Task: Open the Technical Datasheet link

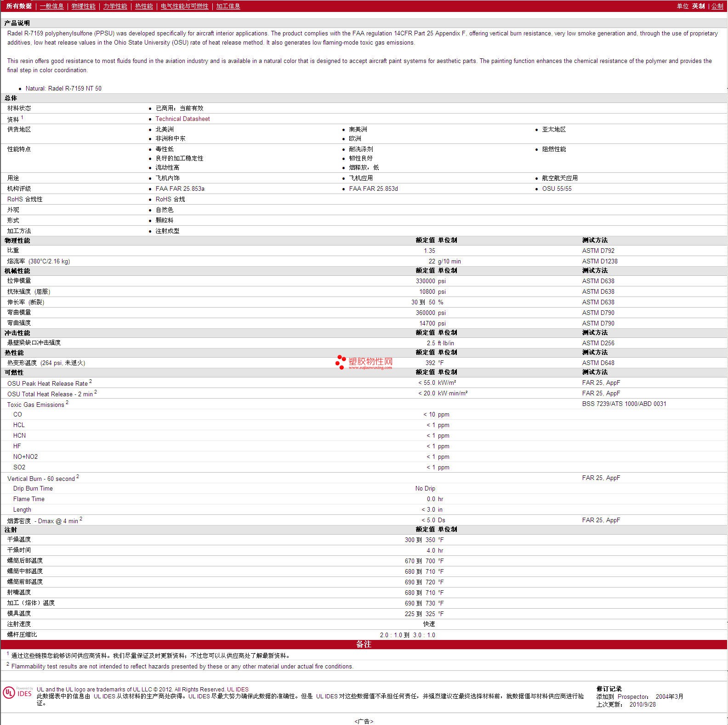Action: pos(182,119)
